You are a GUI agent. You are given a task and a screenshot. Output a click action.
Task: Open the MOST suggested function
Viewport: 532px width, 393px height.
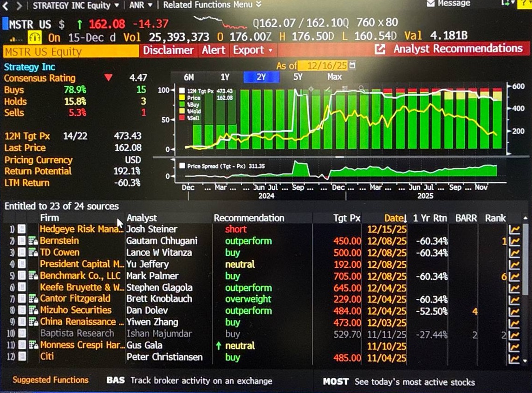(x=399, y=382)
